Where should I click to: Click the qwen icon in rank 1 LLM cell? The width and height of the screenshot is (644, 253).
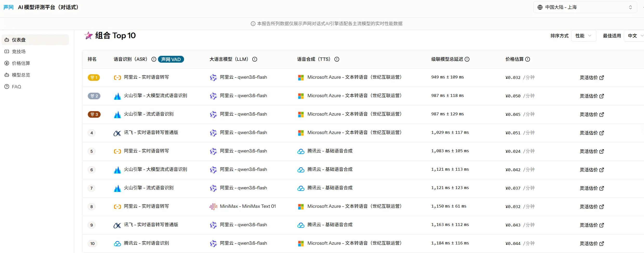coord(213,77)
